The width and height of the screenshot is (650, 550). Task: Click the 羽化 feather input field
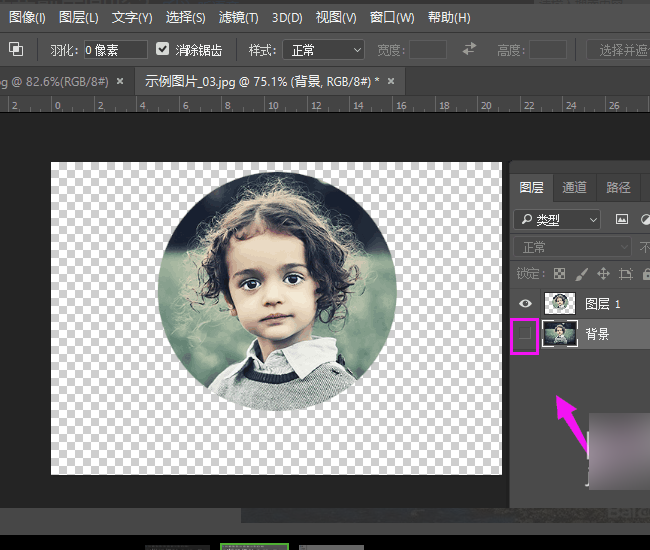click(115, 49)
